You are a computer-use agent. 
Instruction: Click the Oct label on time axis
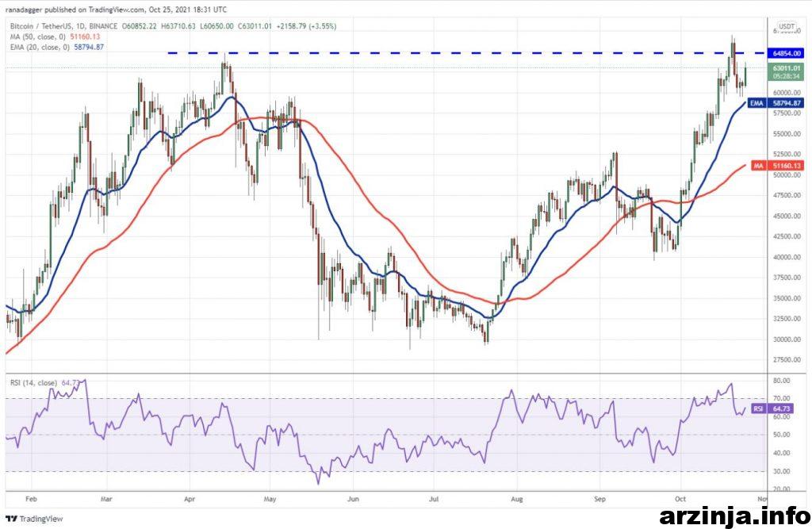coord(680,500)
